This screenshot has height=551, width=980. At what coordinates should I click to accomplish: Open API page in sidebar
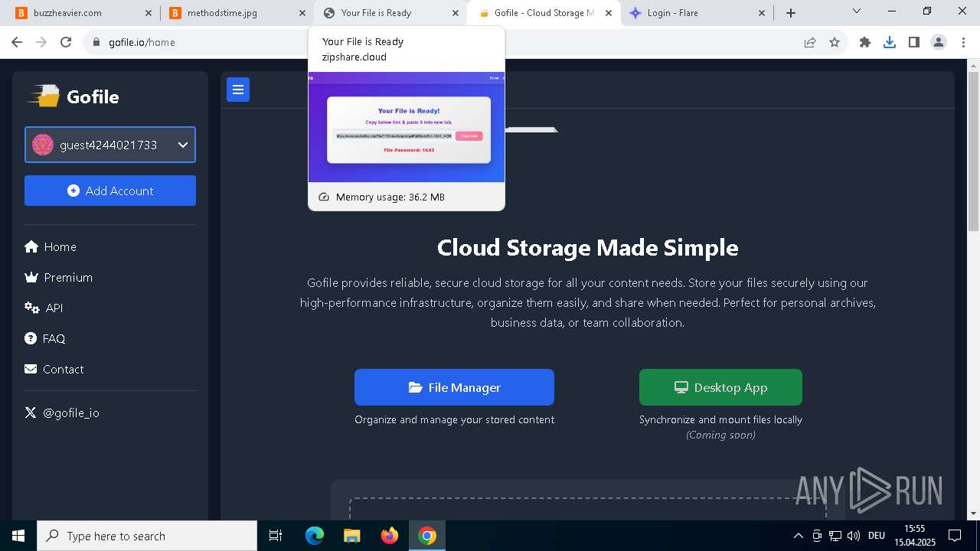click(44, 308)
